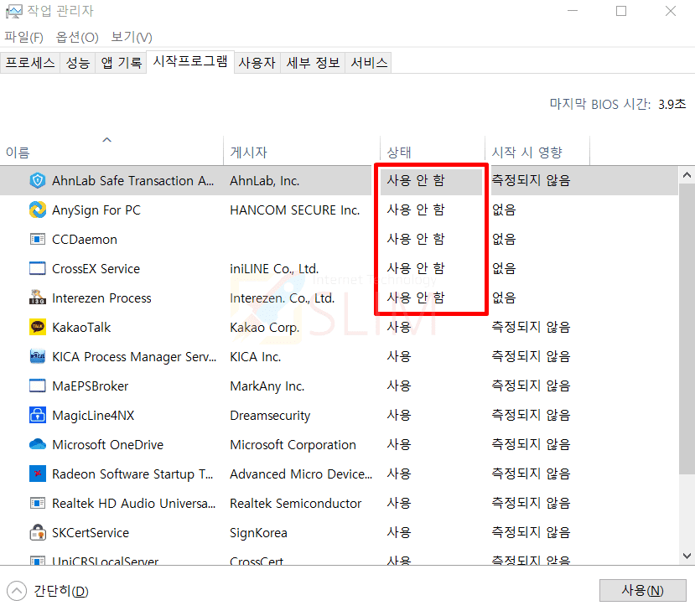Screen dimensions: 695x616
Task: Click the 사용(N) enable button
Action: [x=642, y=590]
